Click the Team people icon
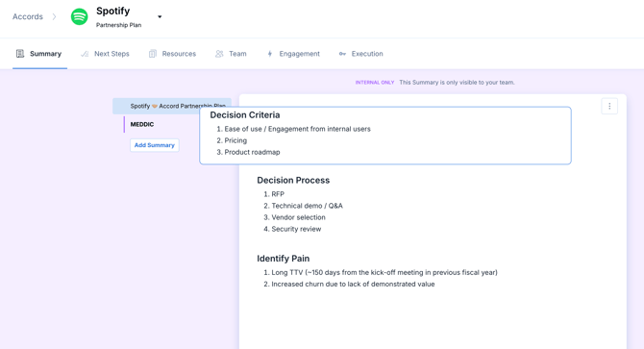Screen dimensions: 644x349 (x=219, y=54)
